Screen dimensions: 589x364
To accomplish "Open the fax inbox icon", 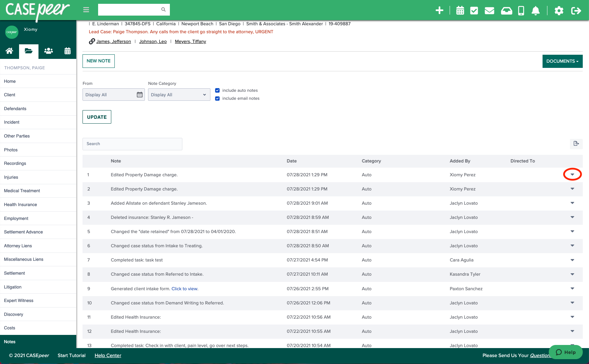I will 506,10.
